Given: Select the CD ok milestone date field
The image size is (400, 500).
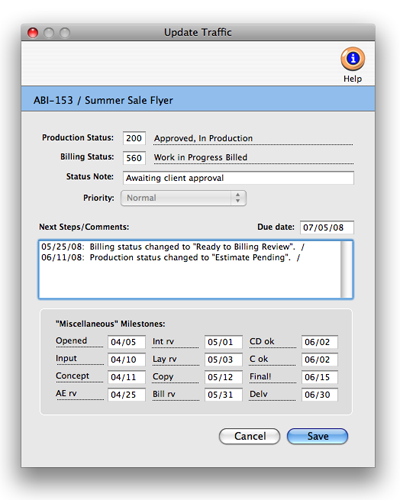Looking at the screenshot, I should pyautogui.click(x=320, y=342).
